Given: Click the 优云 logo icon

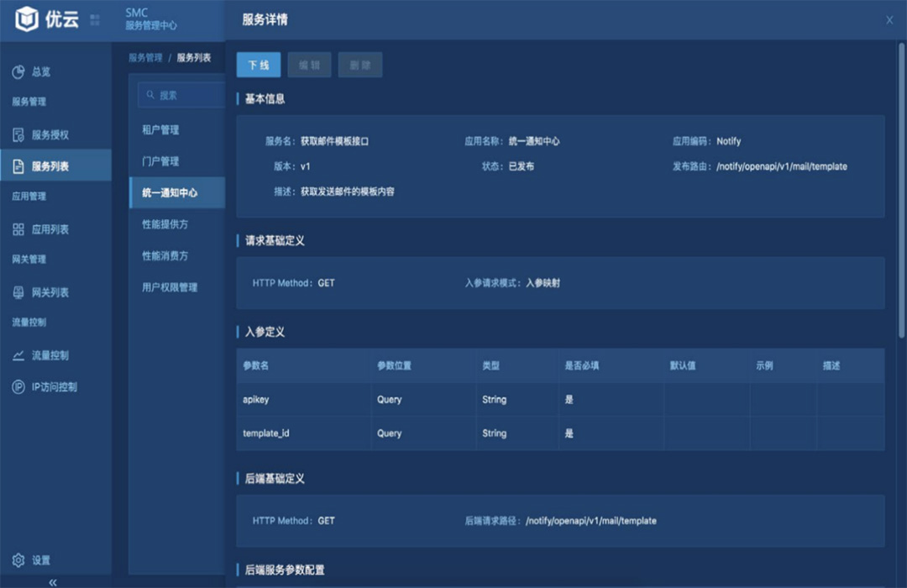Looking at the screenshot, I should tap(27, 19).
